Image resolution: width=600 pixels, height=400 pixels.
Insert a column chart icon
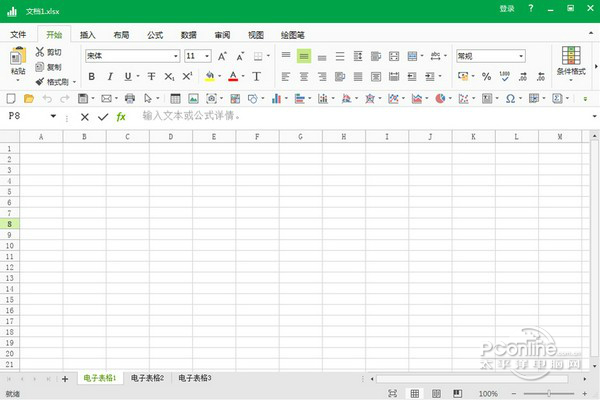pos(276,99)
